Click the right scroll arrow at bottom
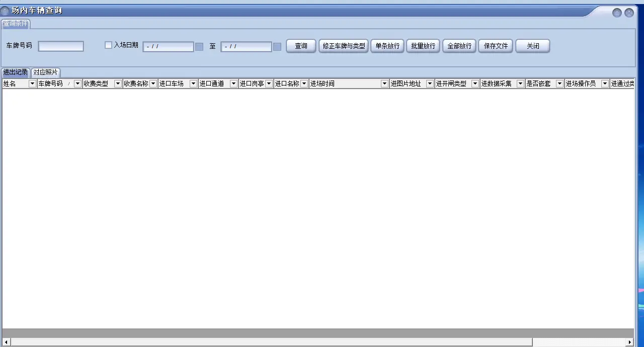This screenshot has height=347, width=644. [629, 342]
